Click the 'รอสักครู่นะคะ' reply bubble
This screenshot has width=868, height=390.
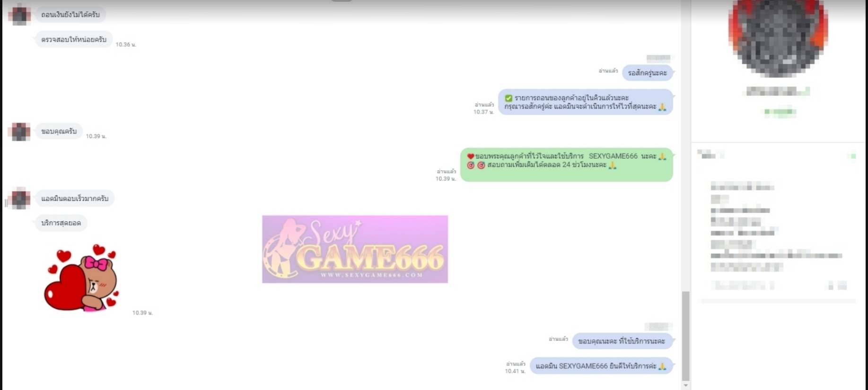647,73
